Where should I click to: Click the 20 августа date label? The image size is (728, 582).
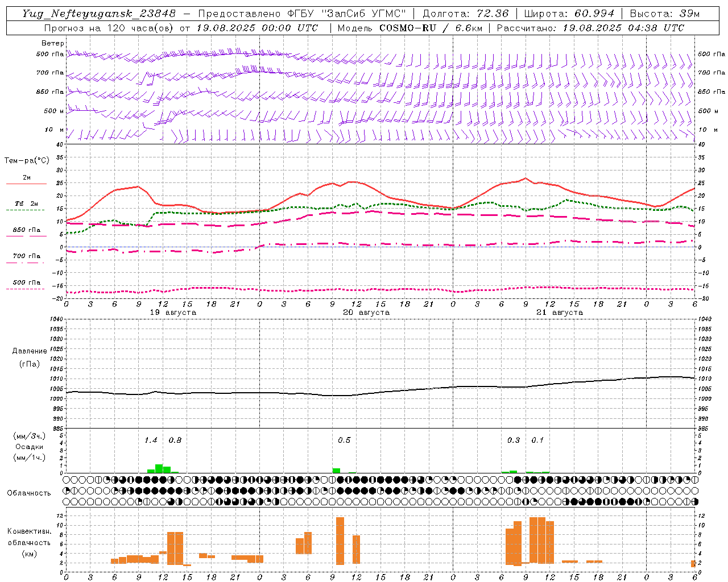366,313
